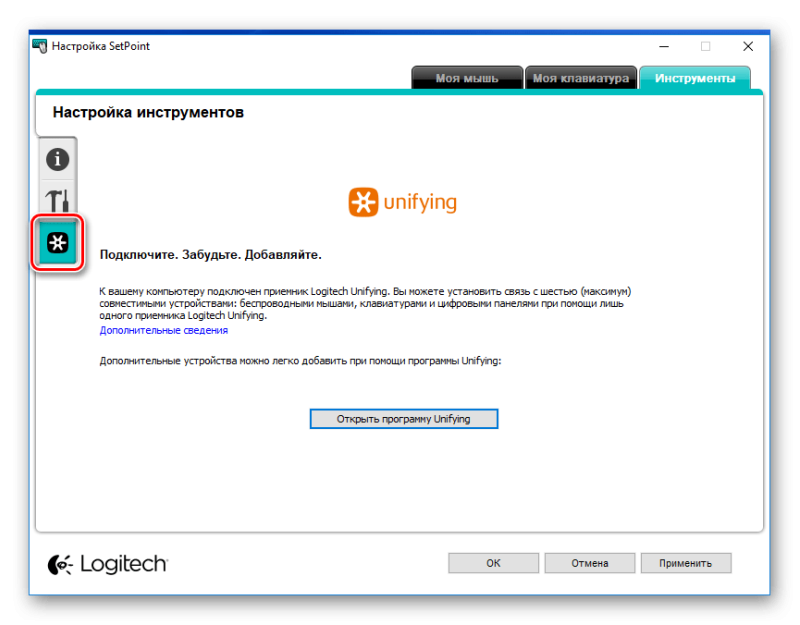This screenshot has height=625, width=800.
Task: Open the info section sidebar icon
Action: 57,159
